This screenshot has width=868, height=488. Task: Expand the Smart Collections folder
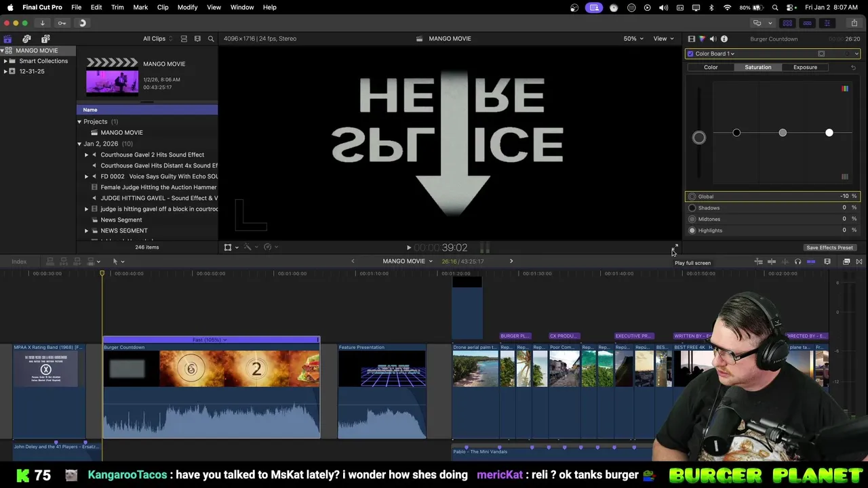[x=5, y=61]
